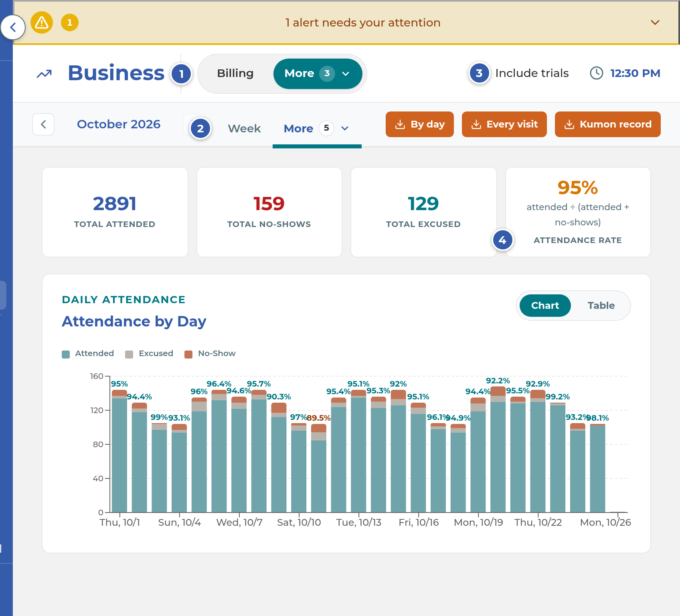Click the 95% attendance rate value
Image resolution: width=680 pixels, height=616 pixels.
[578, 188]
